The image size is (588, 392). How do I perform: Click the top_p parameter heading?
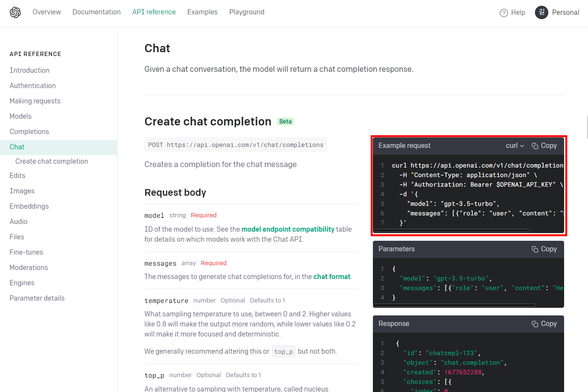pos(154,375)
